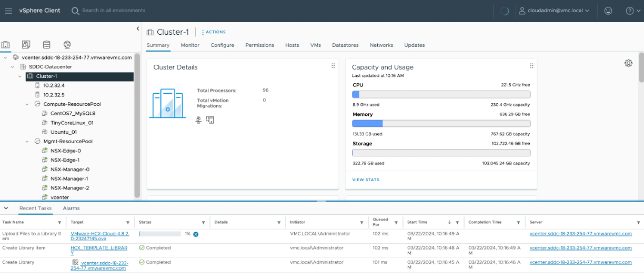Open the summary settings gear icon
Image resolution: width=644 pixels, height=278 pixels.
coord(628,63)
